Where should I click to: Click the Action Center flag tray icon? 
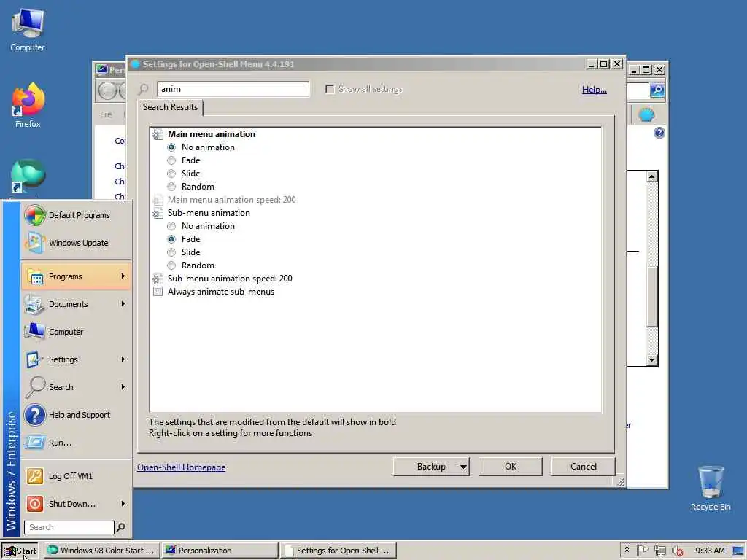[x=642, y=551]
